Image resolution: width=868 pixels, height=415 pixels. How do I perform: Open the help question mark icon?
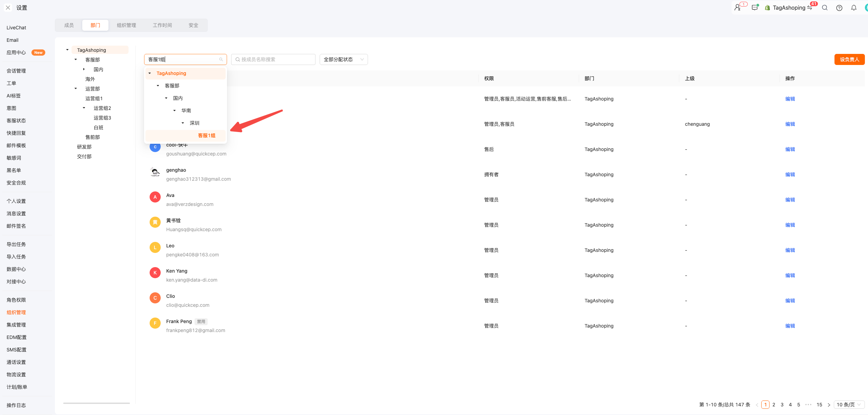(x=839, y=8)
